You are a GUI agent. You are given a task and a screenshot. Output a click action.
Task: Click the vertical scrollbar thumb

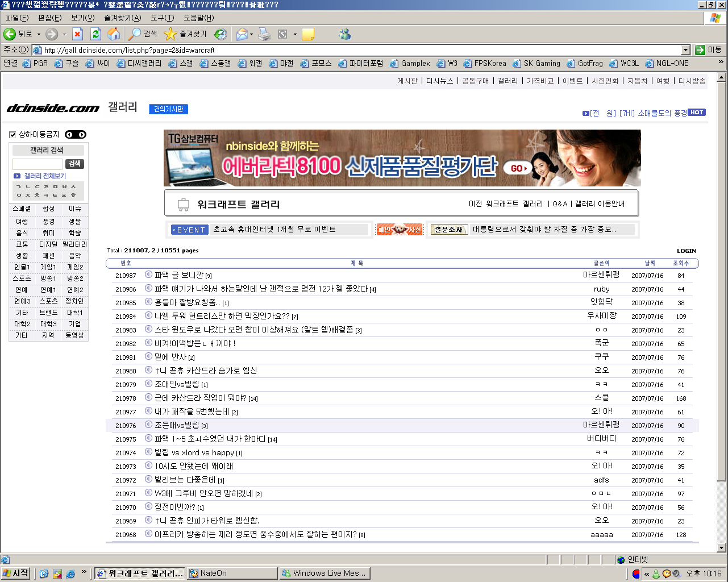pos(721,282)
